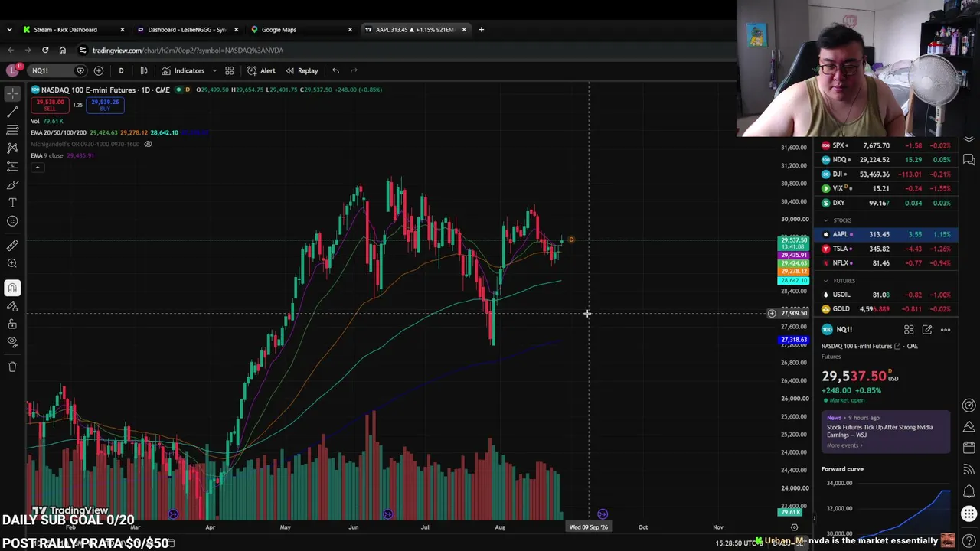
Task: Click the trash icon to remove drawings
Action: click(x=12, y=367)
